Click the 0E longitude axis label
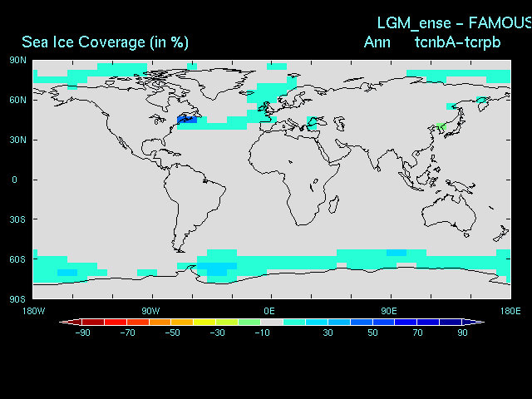The height and width of the screenshot is (399, 532). [269, 310]
